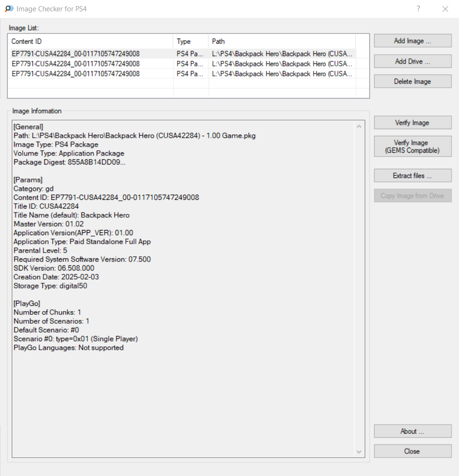Click the Verify Image button
Image resolution: width=459 pixels, height=476 pixels.
412,123
